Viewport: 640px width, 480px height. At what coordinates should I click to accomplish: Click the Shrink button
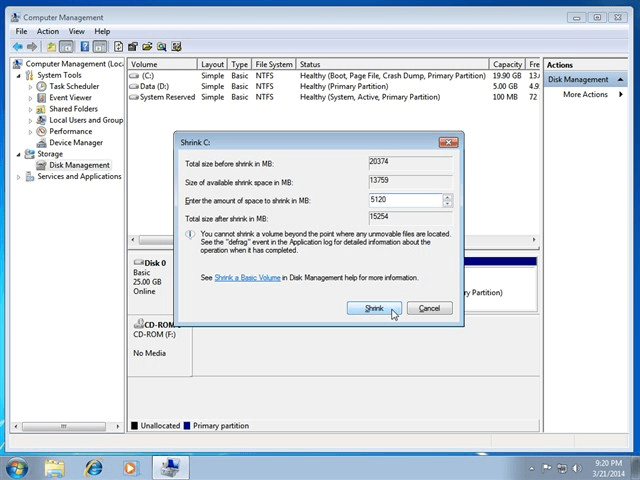point(374,308)
